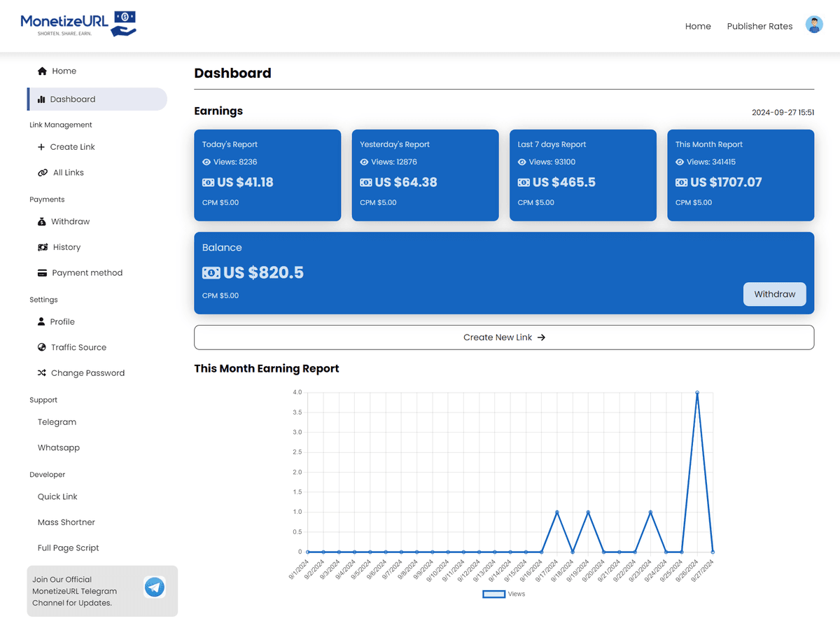Open the Whatsapp support link
The height and width of the screenshot is (628, 840).
coord(58,447)
